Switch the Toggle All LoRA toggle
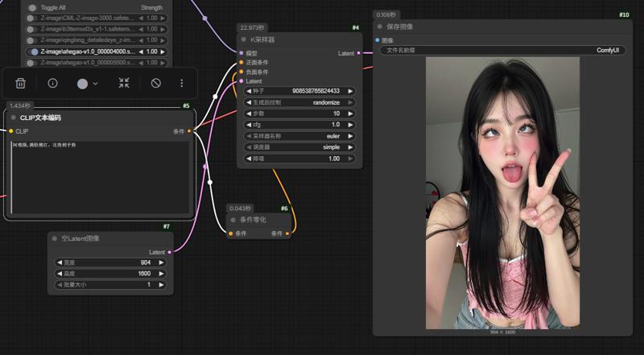The width and height of the screenshot is (644, 355). point(33,7)
